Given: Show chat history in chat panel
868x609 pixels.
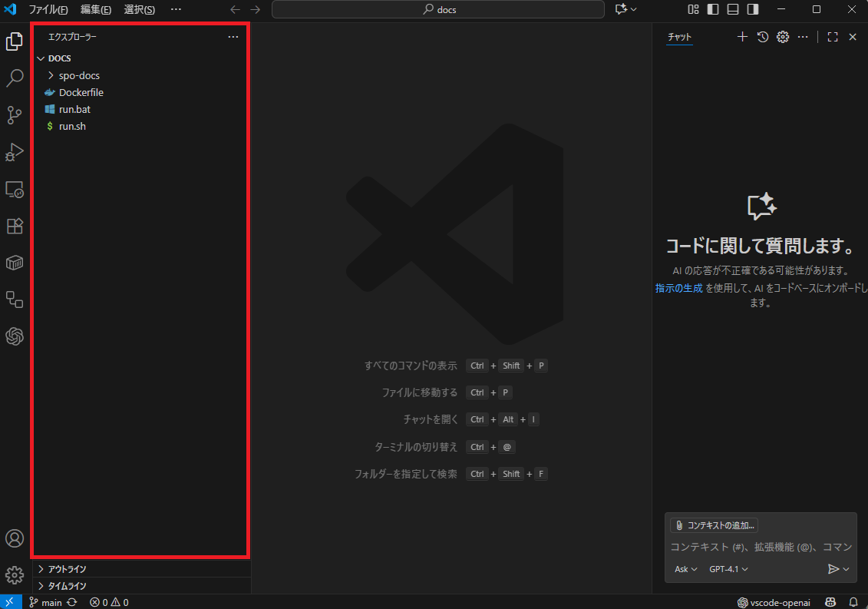Looking at the screenshot, I should 762,37.
